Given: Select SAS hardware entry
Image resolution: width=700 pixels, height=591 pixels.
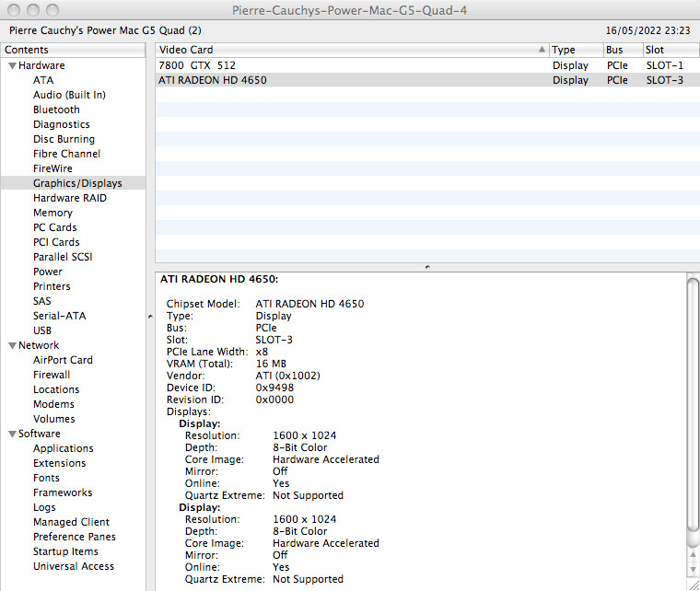Looking at the screenshot, I should tap(42, 301).
